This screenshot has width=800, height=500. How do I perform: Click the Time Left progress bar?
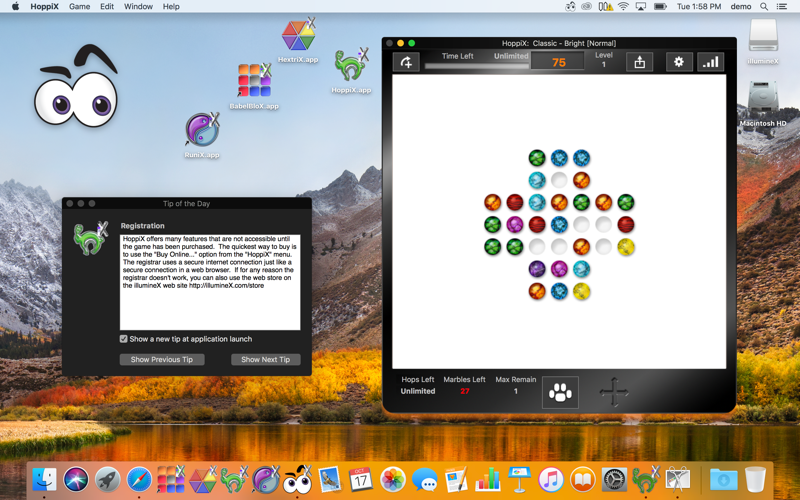point(477,66)
